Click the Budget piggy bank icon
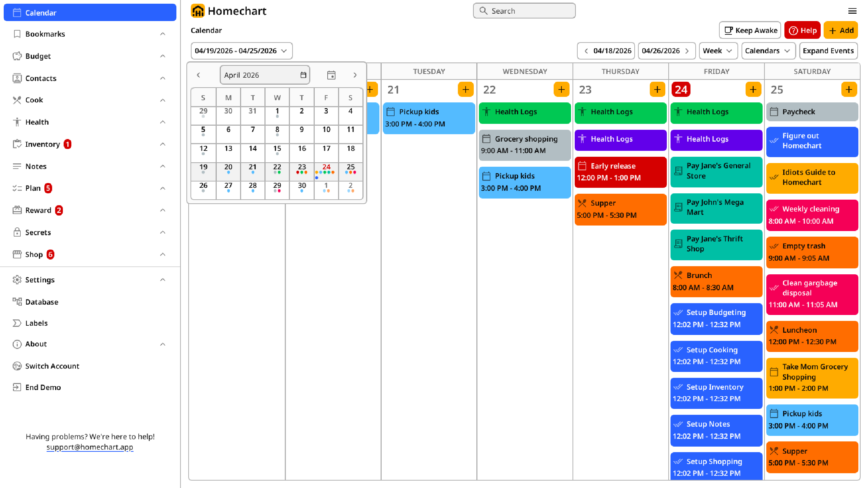Screen dimensions: 868x488 [17, 56]
